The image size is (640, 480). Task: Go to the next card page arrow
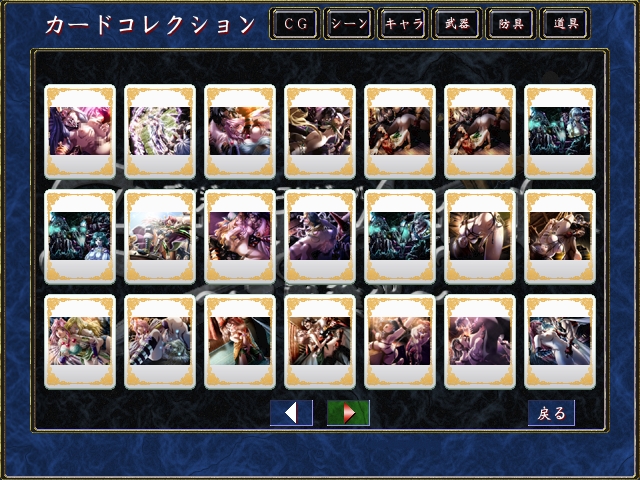point(348,413)
